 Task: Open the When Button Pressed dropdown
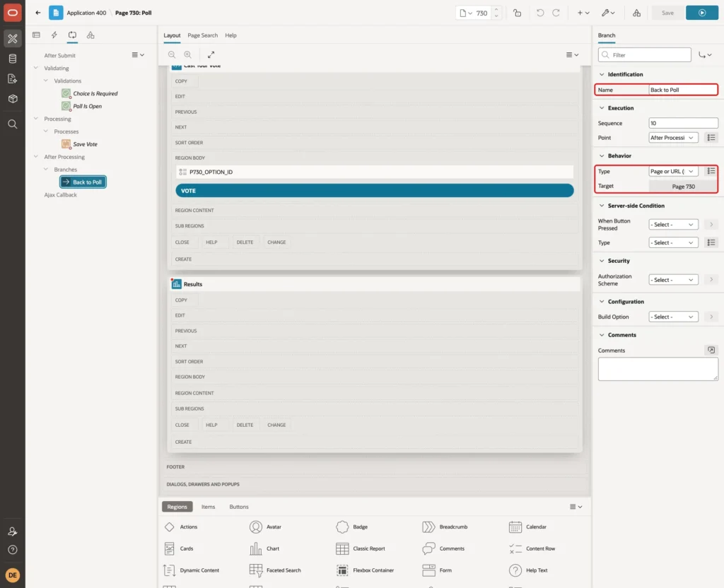673,224
